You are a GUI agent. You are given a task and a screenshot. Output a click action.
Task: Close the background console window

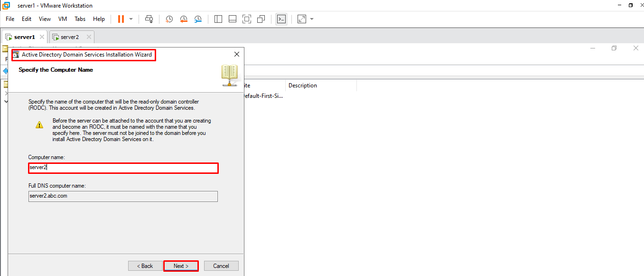(x=636, y=48)
